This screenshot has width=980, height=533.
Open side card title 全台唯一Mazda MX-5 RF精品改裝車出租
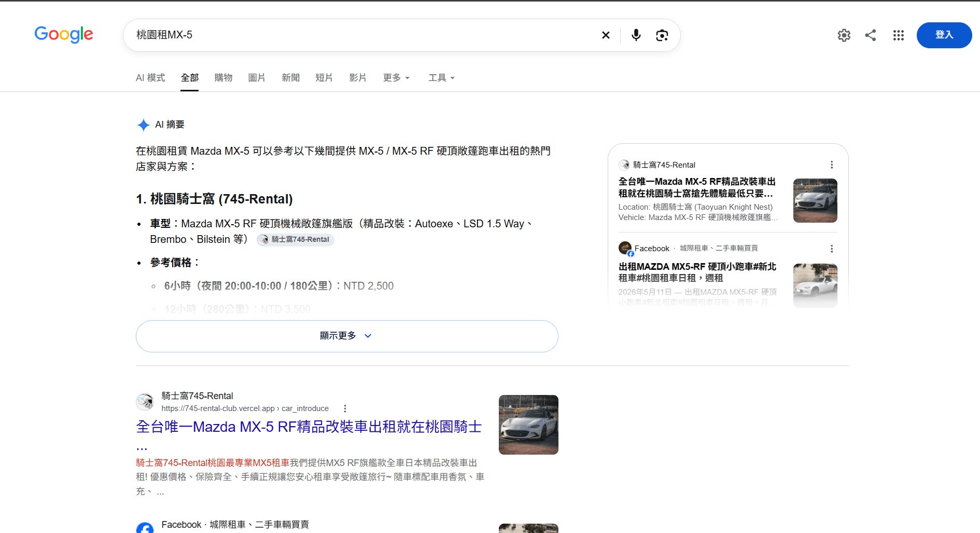(697, 187)
